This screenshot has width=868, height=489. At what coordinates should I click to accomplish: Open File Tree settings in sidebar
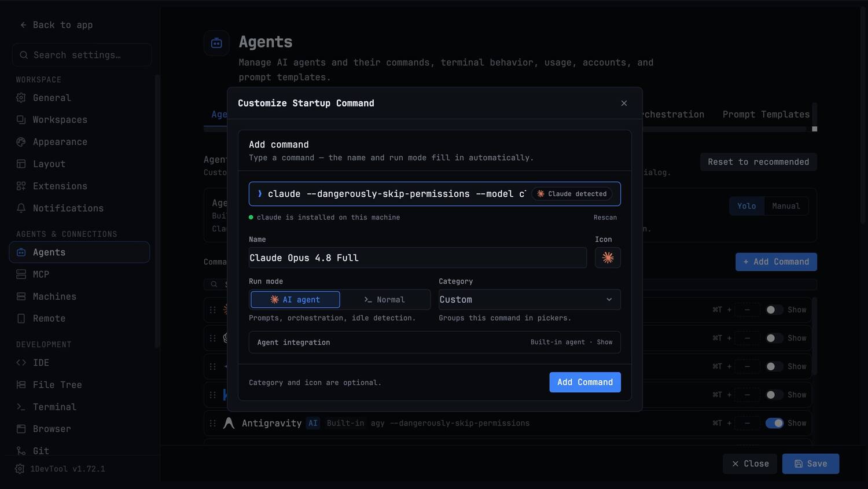pyautogui.click(x=79, y=384)
